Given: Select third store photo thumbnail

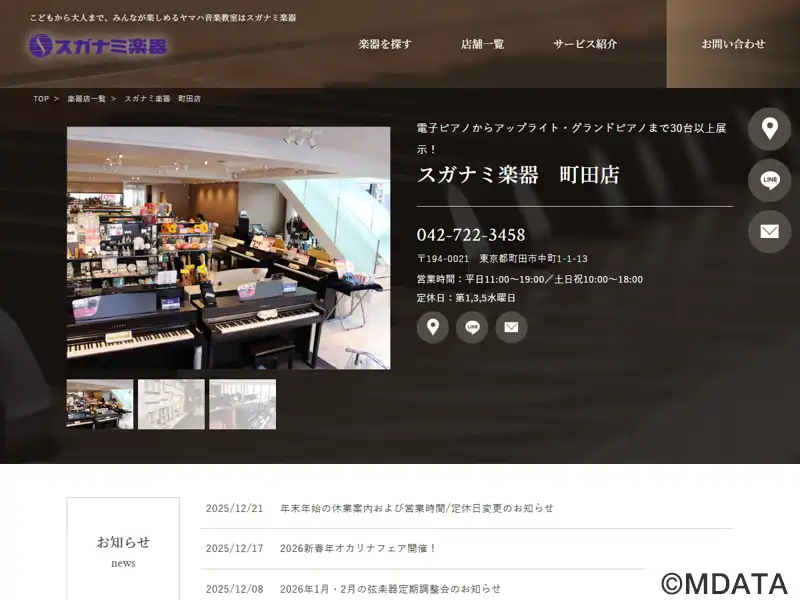Looking at the screenshot, I should click(242, 404).
